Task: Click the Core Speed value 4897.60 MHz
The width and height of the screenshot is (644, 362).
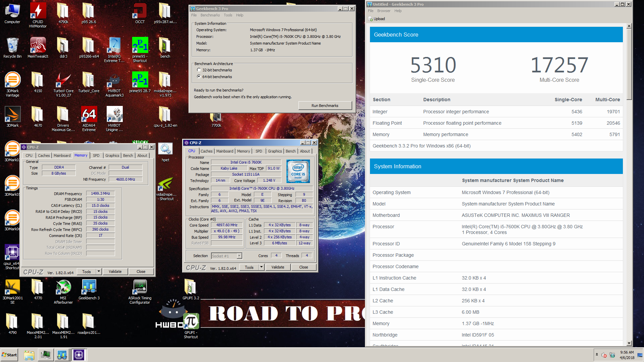Action: pos(227,225)
